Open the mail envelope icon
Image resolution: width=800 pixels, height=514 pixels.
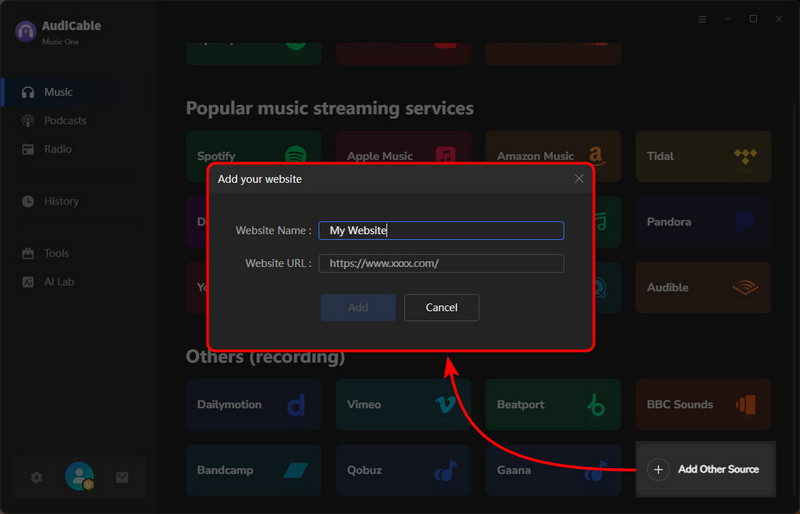pyautogui.click(x=122, y=477)
